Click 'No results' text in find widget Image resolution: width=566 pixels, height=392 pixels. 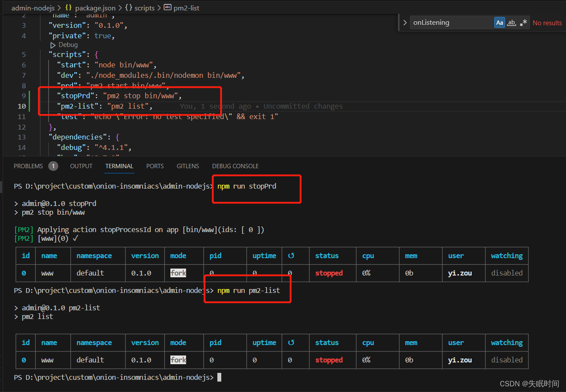(x=547, y=23)
